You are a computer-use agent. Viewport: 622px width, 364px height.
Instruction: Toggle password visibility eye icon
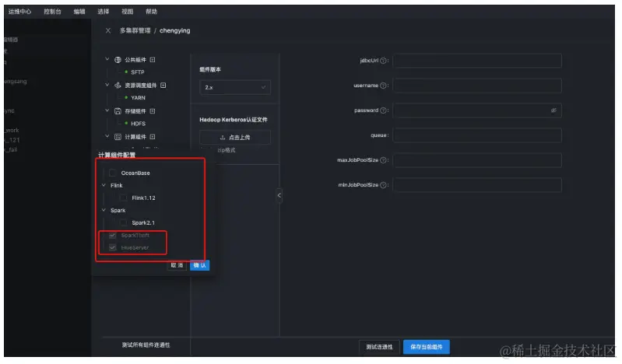click(x=553, y=110)
